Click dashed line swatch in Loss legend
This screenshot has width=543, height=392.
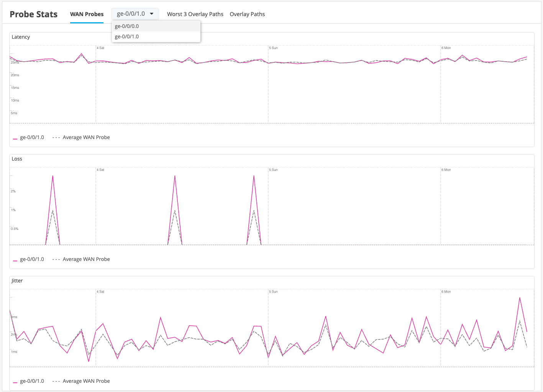pyautogui.click(x=56, y=259)
